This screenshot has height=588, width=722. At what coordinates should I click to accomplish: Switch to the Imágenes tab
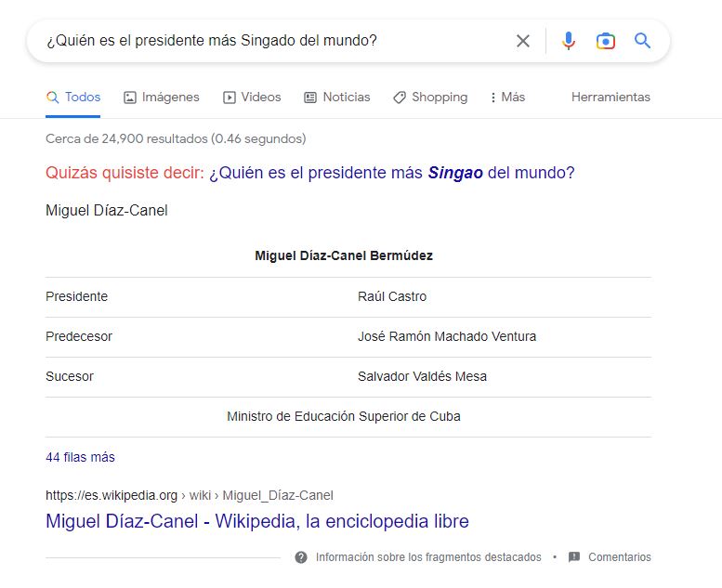(x=161, y=97)
